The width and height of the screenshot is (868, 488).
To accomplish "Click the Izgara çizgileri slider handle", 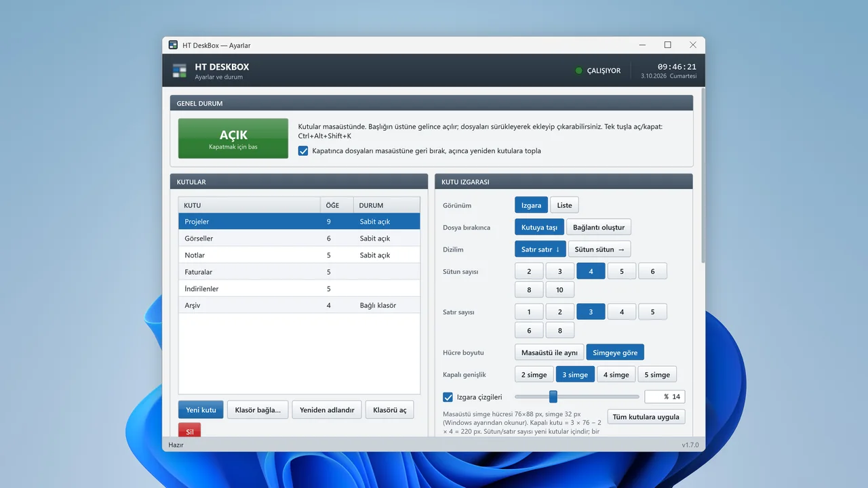I will pos(553,396).
